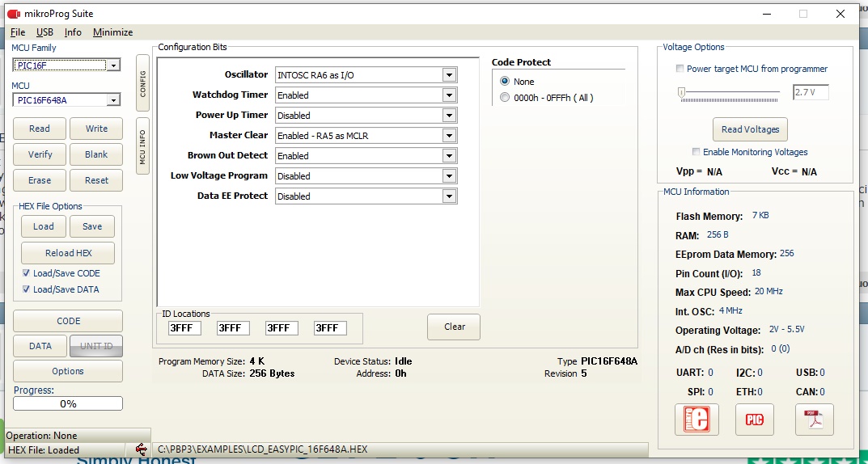Open the MCU Family dropdown
This screenshot has width=868, height=464.
click(x=113, y=65)
